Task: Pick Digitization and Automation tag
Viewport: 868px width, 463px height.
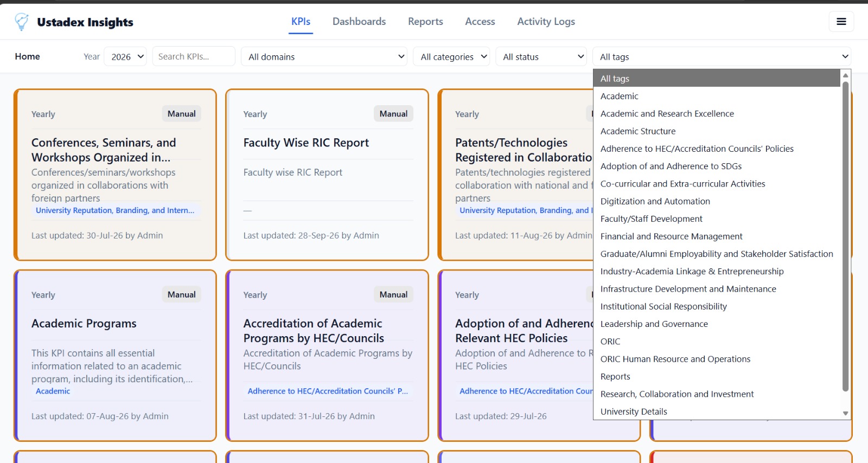Action: click(717, 201)
